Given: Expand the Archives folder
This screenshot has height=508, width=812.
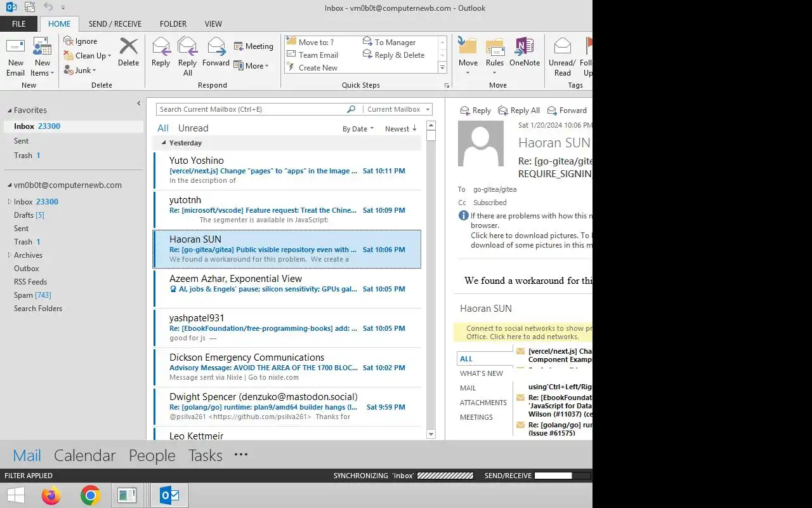Looking at the screenshot, I should (10, 255).
